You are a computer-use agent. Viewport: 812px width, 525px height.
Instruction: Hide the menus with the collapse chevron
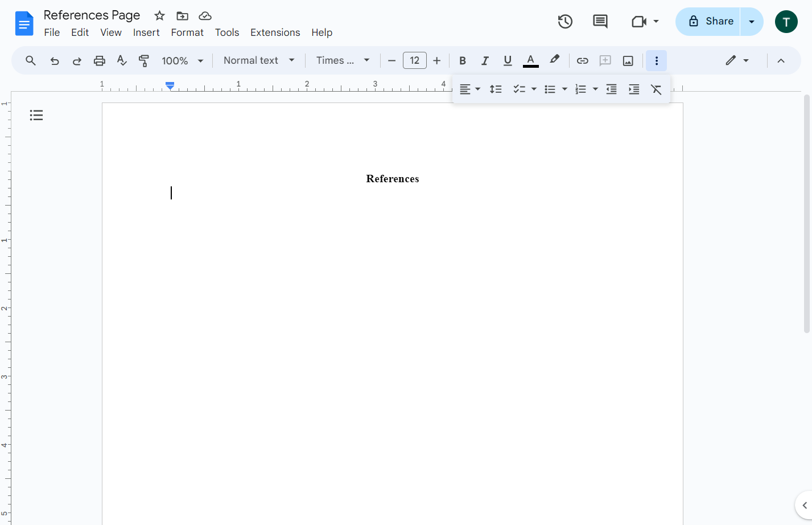(781, 61)
